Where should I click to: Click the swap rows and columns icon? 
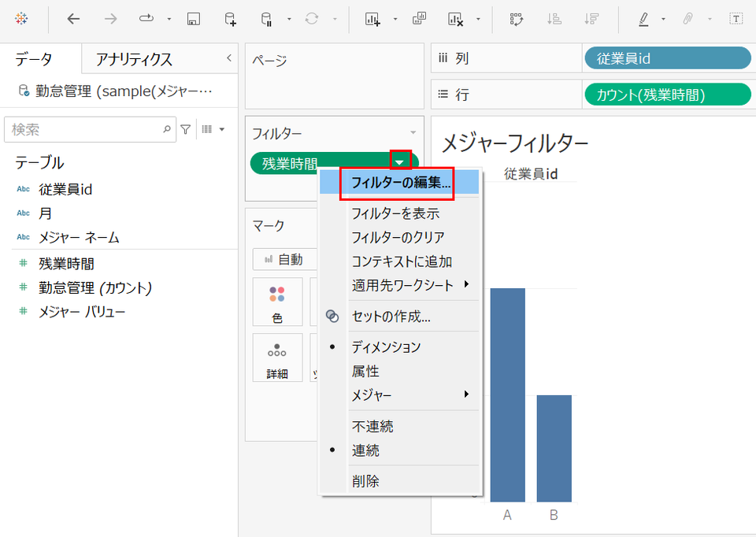tap(517, 19)
